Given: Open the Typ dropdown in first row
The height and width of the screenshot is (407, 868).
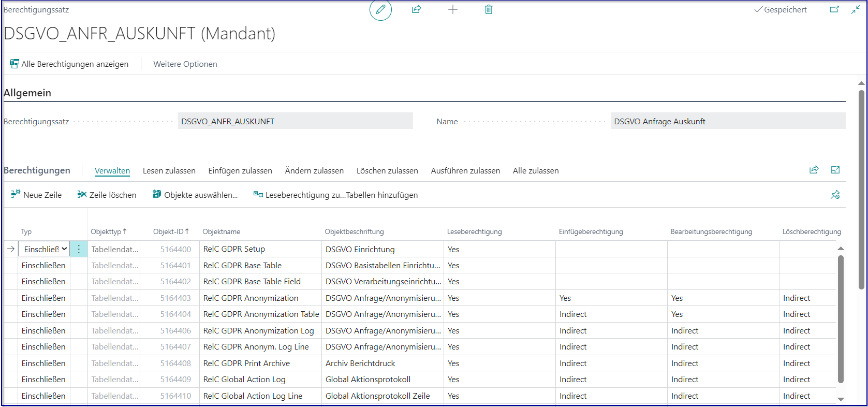Looking at the screenshot, I should (x=46, y=249).
